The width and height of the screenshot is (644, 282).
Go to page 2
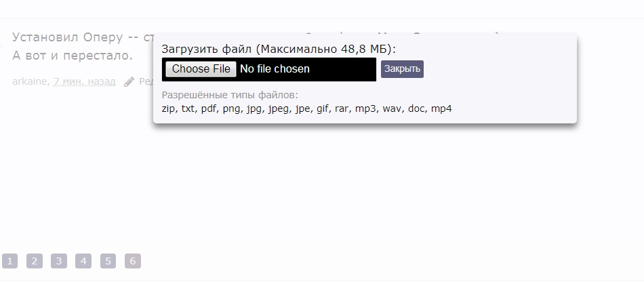click(x=35, y=261)
